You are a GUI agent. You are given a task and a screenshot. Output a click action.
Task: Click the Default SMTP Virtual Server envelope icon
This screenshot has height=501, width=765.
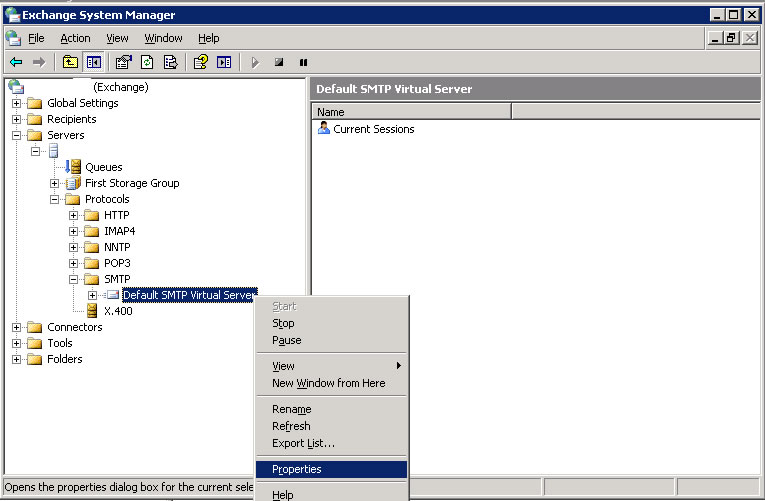tap(113, 295)
